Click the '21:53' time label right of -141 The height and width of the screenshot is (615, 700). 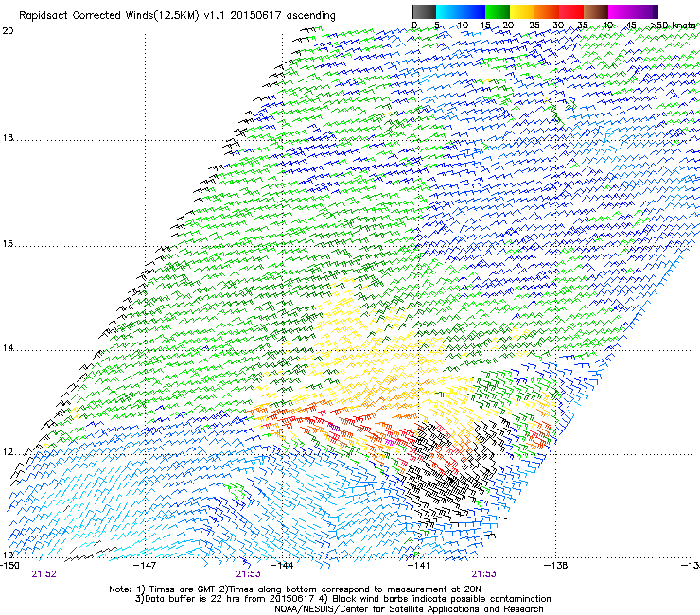484,574
